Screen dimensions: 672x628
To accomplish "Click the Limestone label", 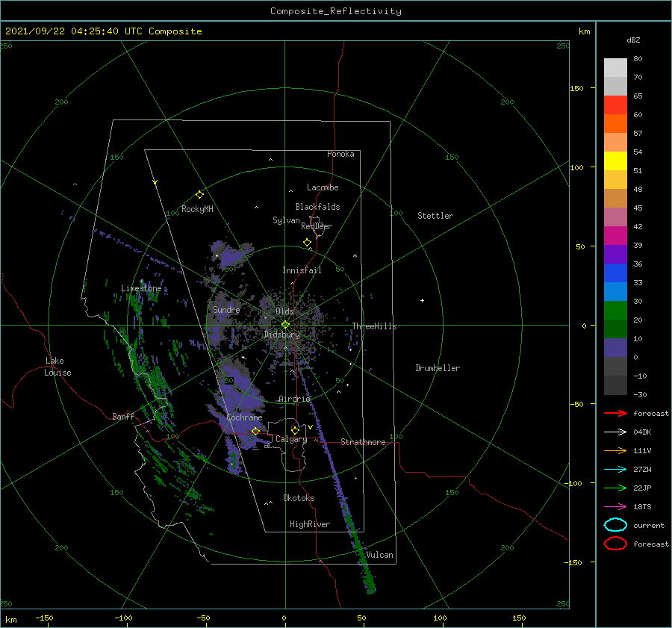I will (141, 288).
